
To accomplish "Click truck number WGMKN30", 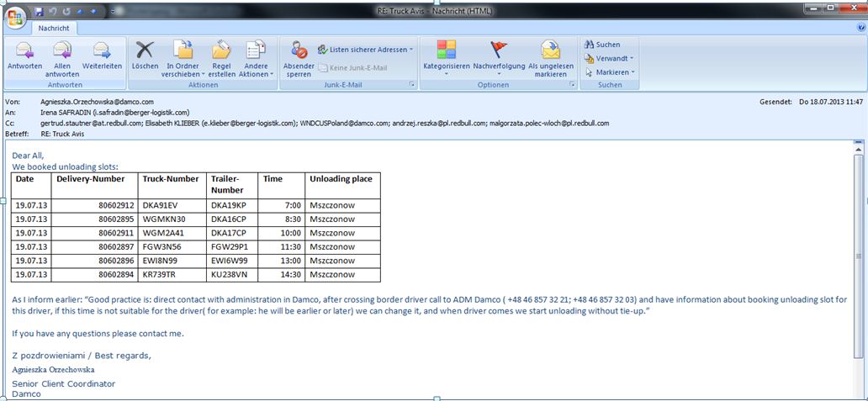I will pos(164,219).
